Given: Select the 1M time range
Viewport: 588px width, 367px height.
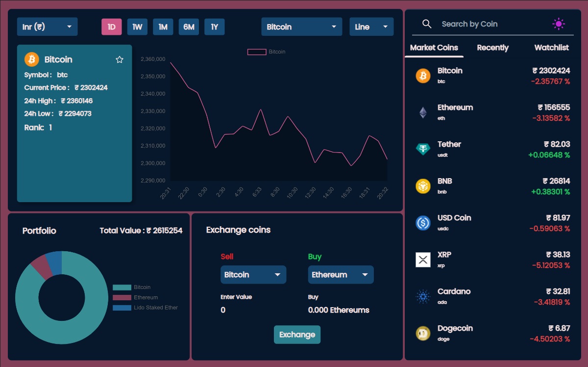Looking at the screenshot, I should coord(163,27).
